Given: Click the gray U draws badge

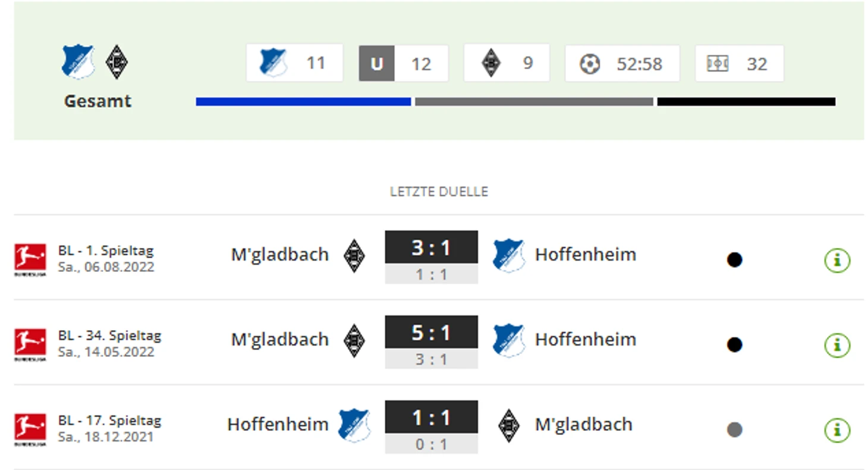Looking at the screenshot, I should (376, 63).
